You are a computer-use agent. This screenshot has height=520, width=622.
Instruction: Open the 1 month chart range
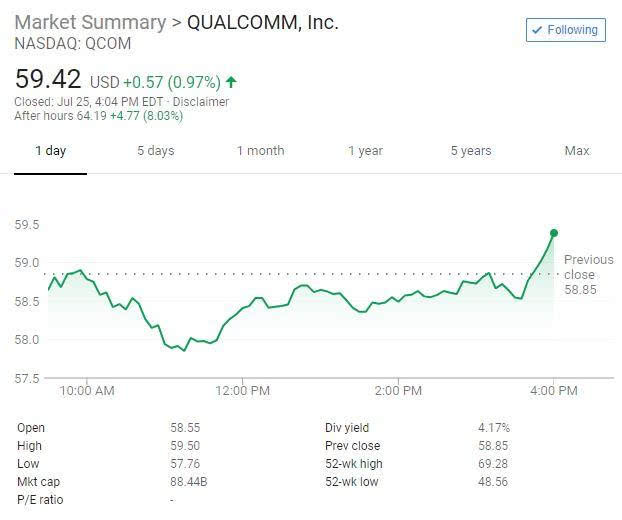tap(261, 151)
